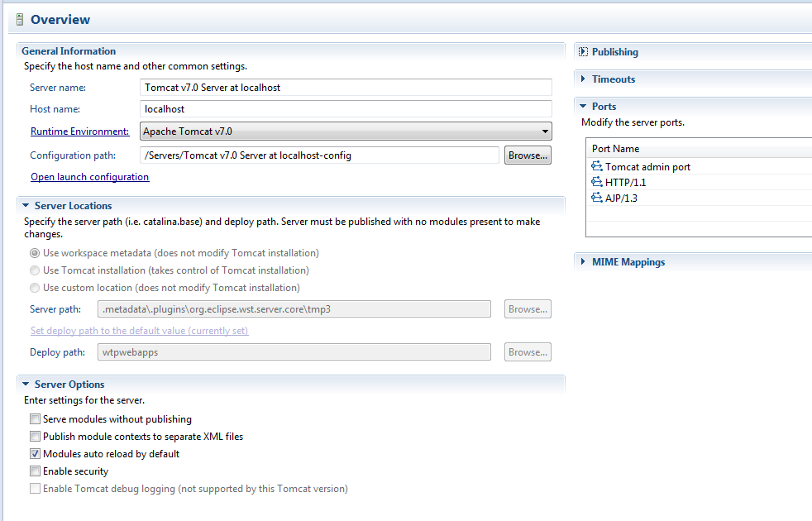Click Browse next to Configuration path
Viewport: 812px width, 521px height.
point(528,155)
